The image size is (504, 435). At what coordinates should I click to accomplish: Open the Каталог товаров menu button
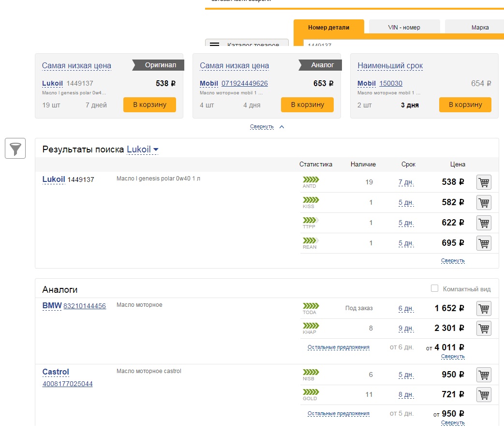click(247, 43)
